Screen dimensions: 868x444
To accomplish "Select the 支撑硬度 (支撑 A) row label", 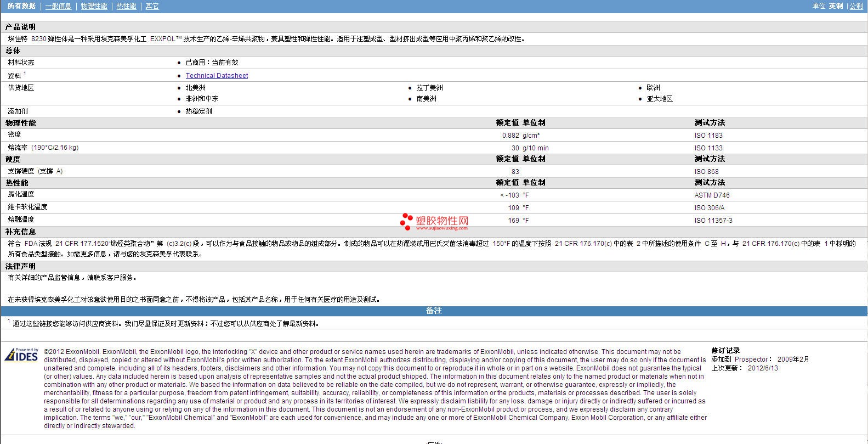I will click(x=35, y=171).
